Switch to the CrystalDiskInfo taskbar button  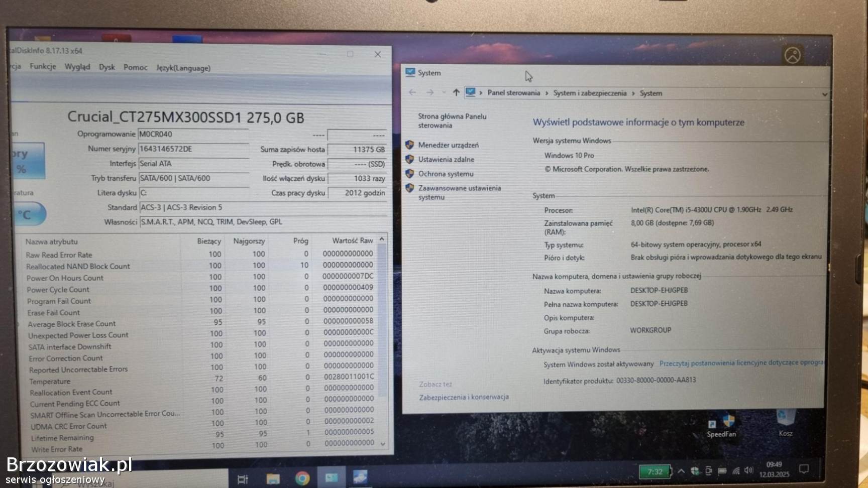[360, 477]
